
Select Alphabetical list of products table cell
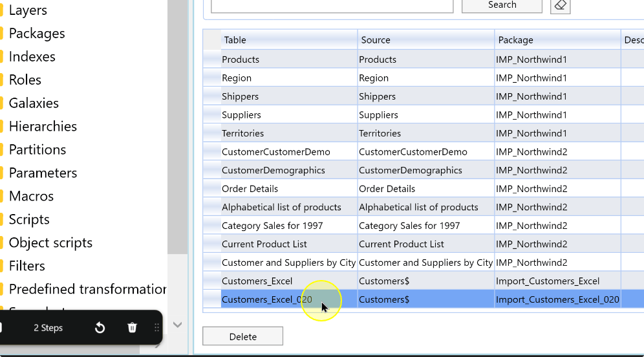(x=289, y=208)
